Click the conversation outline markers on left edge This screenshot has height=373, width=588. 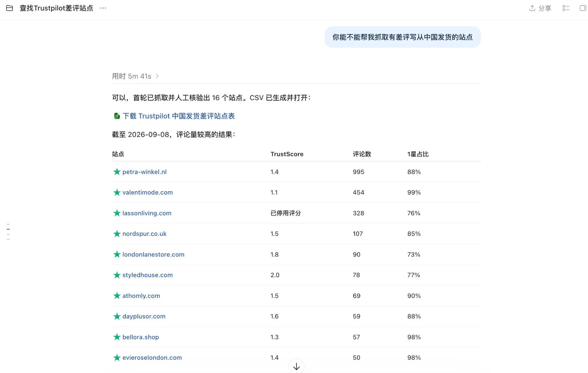point(8,232)
